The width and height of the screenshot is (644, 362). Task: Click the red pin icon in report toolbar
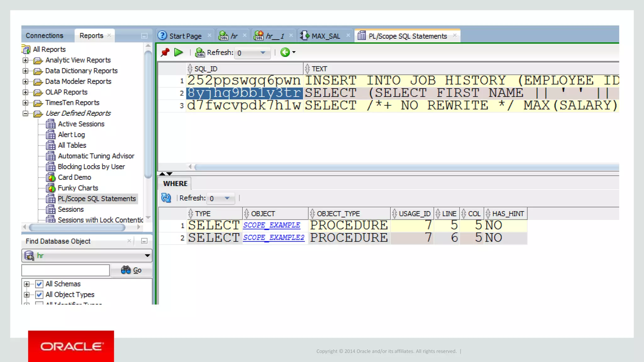coord(165,52)
